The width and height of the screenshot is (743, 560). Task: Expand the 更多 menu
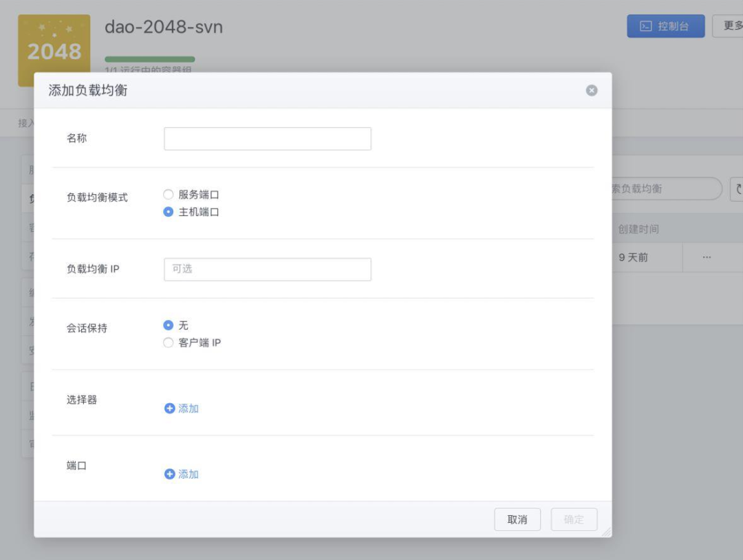730,26
